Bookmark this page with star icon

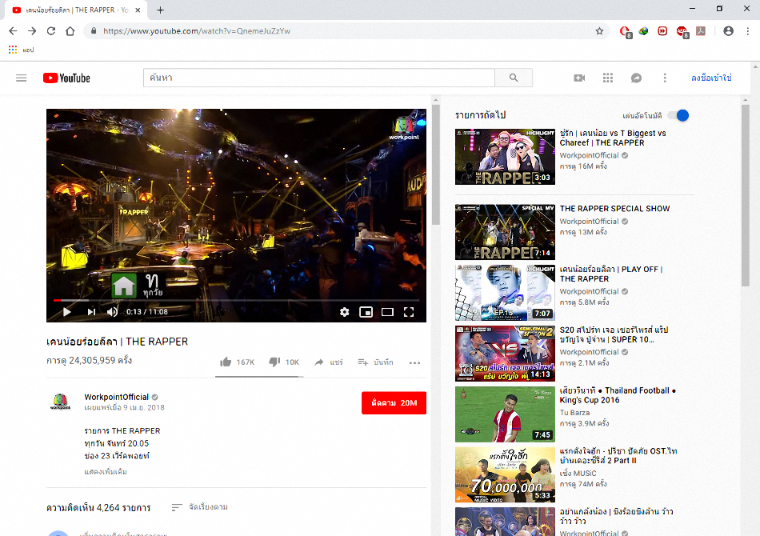[x=600, y=31]
